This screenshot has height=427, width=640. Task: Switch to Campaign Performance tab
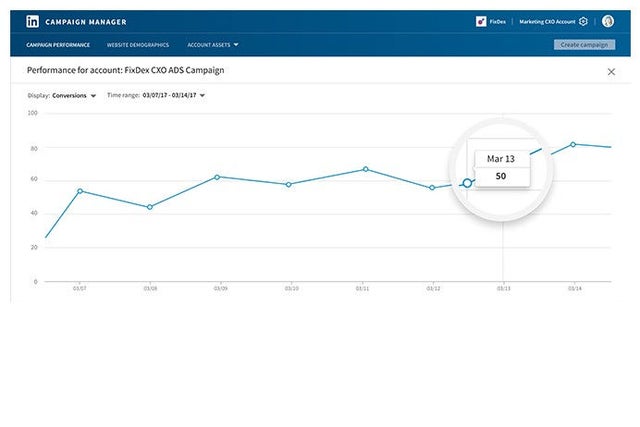(58, 45)
